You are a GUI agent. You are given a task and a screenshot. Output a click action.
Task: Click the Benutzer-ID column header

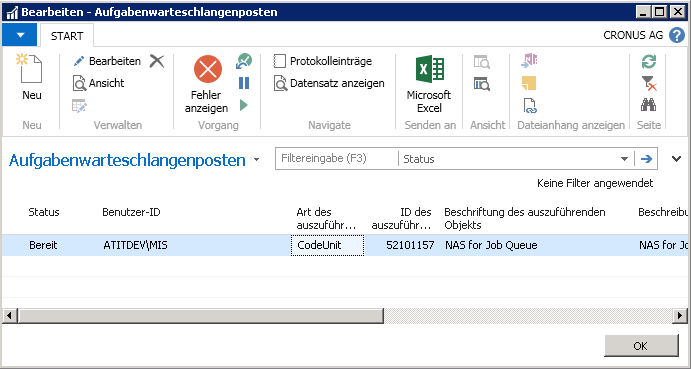(x=131, y=212)
